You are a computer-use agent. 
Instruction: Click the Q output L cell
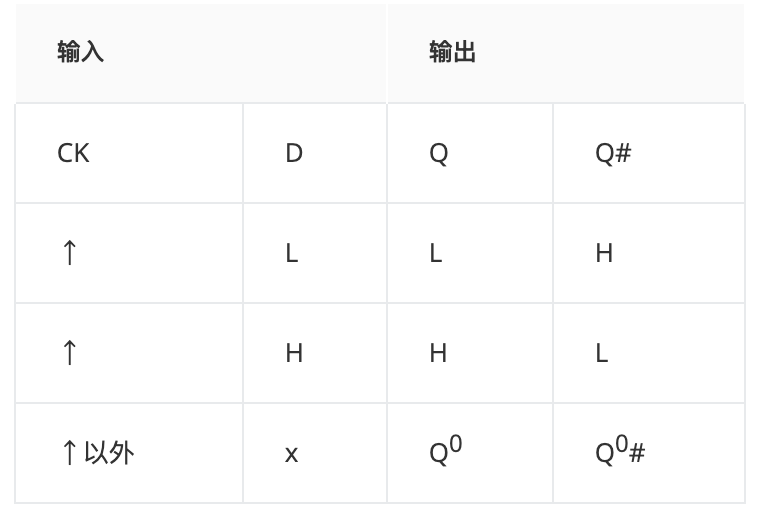click(x=470, y=253)
